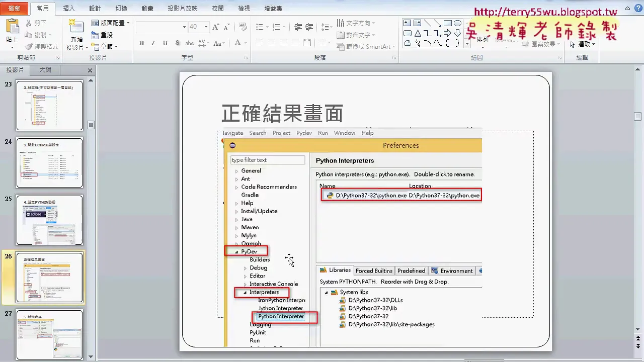
Task: Align text right in paragraph
Action: pos(283,43)
